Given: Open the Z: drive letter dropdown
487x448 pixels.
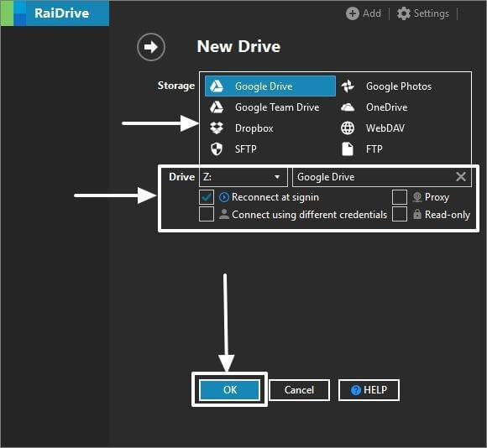Looking at the screenshot, I should point(243,177).
